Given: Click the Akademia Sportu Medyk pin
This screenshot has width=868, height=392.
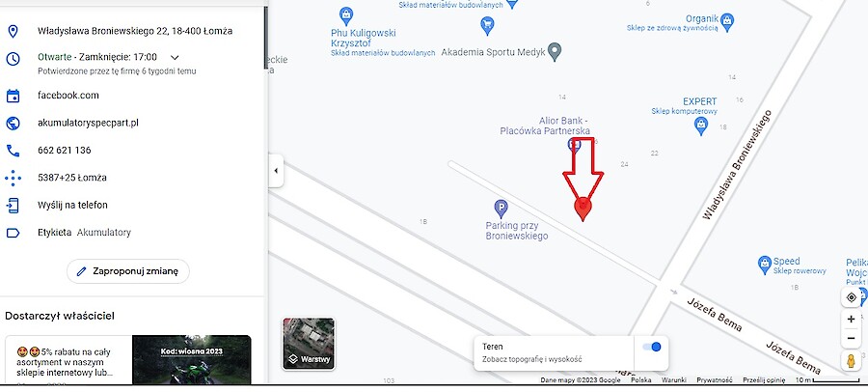Looking at the screenshot, I should (x=555, y=51).
